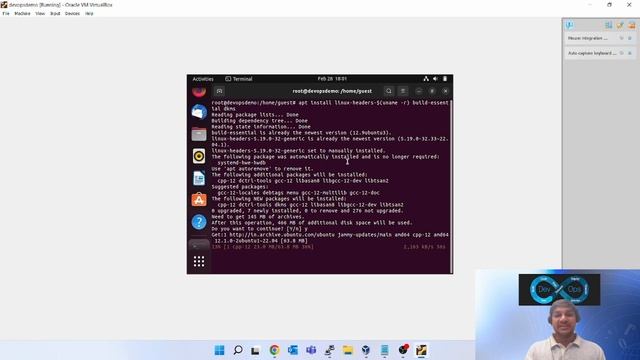This screenshot has height=360, width=640.
Task: Open Firefox from the Ubuntu dock
Action: point(199,91)
